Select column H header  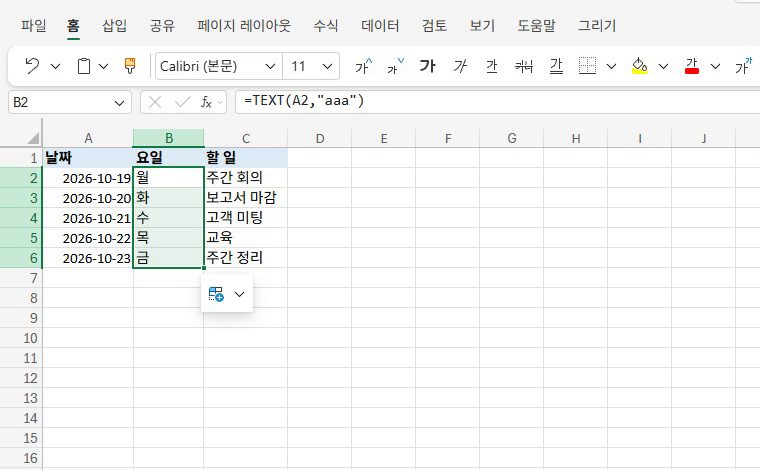(576, 139)
